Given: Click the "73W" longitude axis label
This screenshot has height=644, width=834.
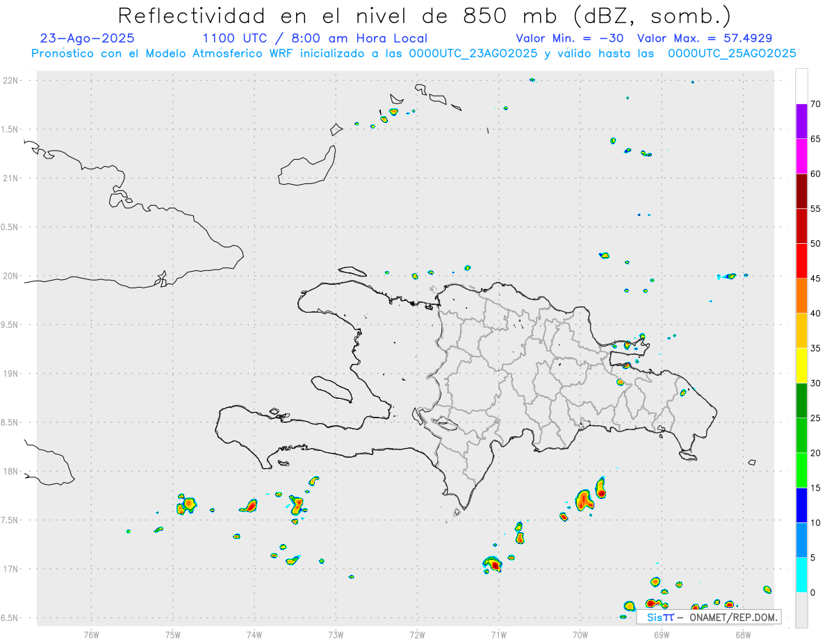Looking at the screenshot, I should click(336, 634).
